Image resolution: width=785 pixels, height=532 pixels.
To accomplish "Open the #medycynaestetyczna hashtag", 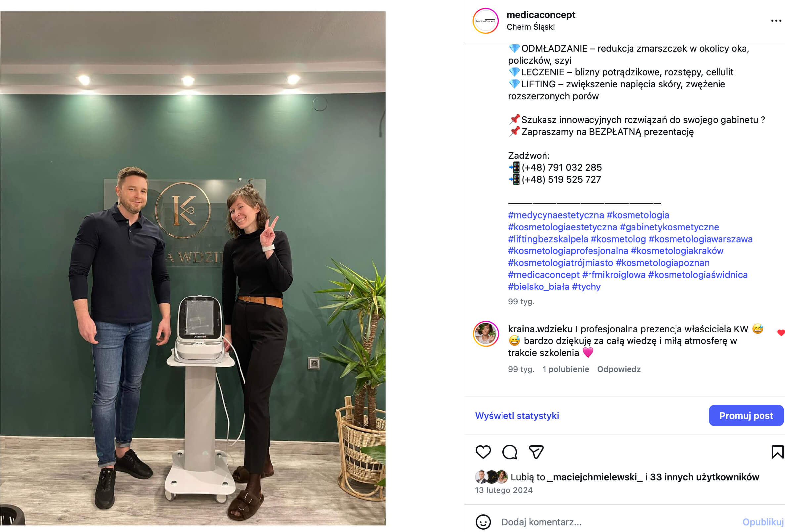I will pyautogui.click(x=556, y=215).
